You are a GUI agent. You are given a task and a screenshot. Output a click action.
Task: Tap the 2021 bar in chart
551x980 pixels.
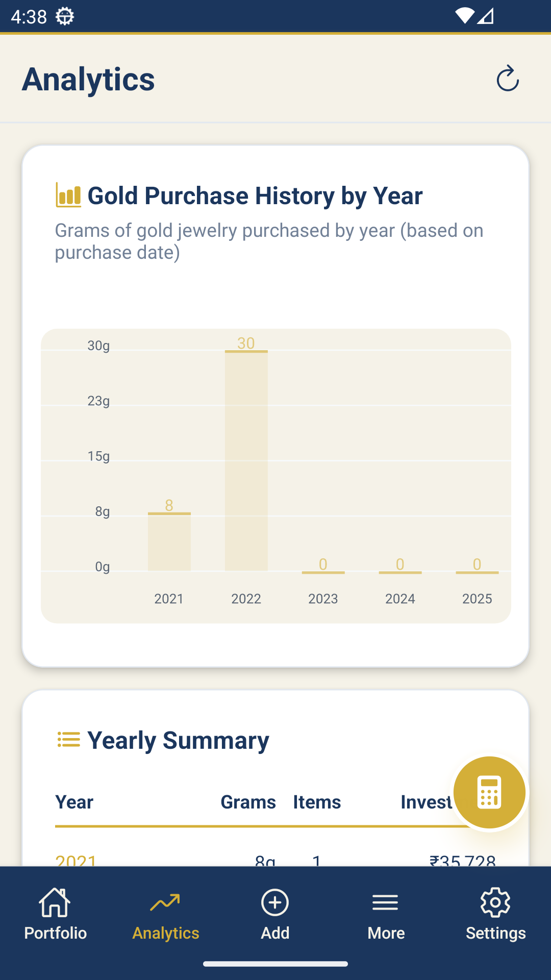tap(169, 542)
